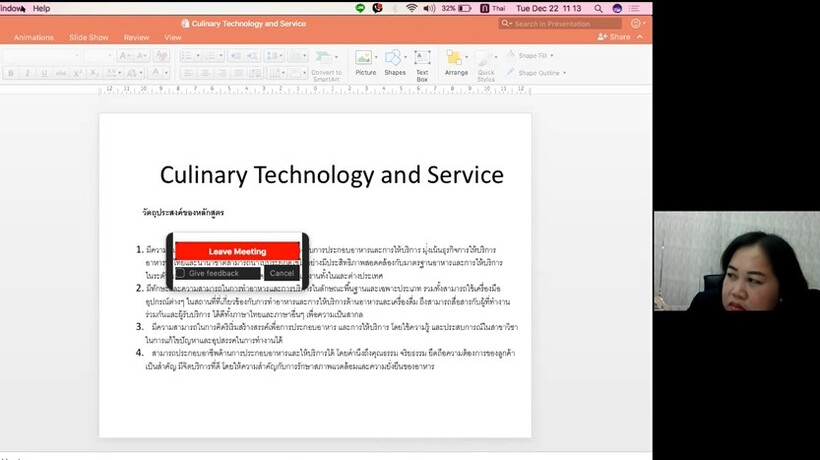The height and width of the screenshot is (460, 820).
Task: Open the Slide Show tab
Action: (x=89, y=38)
